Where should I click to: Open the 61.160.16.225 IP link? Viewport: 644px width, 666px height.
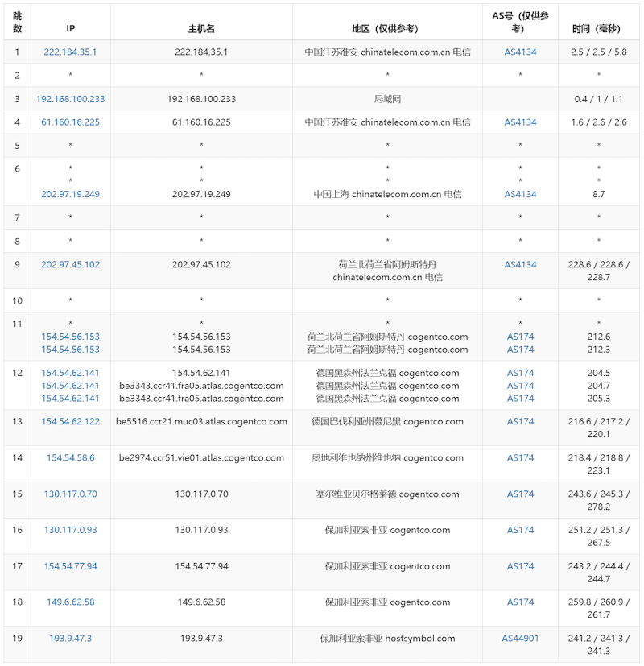tap(70, 122)
